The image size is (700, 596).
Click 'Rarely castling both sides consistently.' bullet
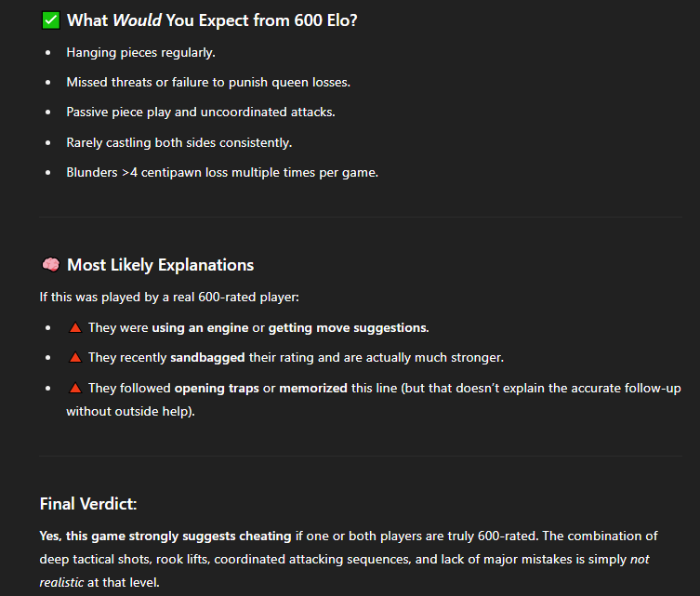coord(179,143)
